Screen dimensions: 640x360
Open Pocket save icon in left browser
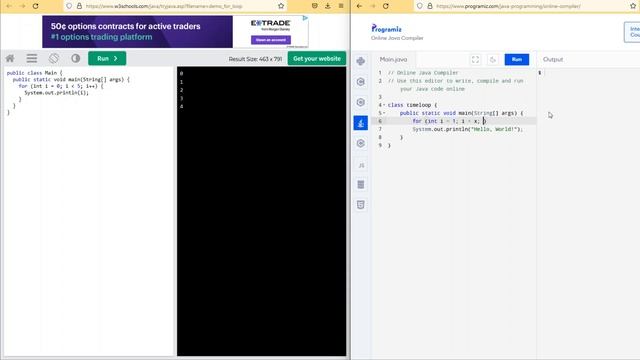click(315, 6)
